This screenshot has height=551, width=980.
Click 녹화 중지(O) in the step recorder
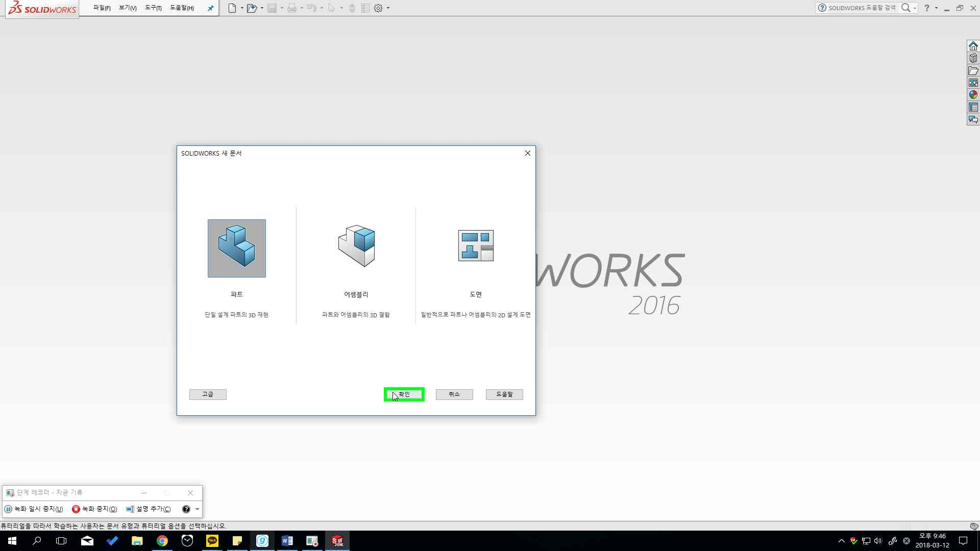click(95, 509)
